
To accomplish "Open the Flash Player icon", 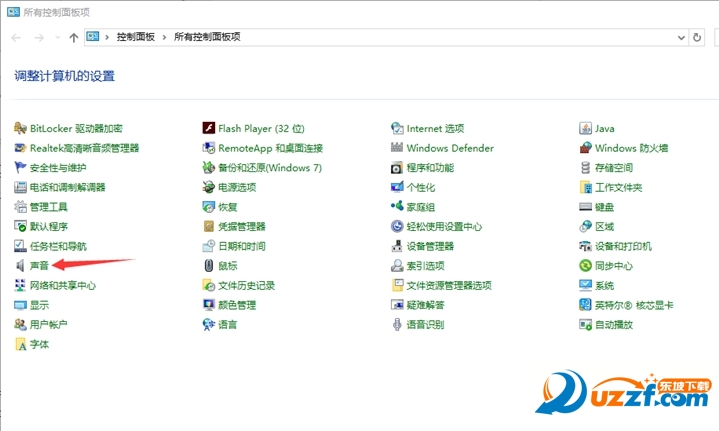I will (x=209, y=128).
